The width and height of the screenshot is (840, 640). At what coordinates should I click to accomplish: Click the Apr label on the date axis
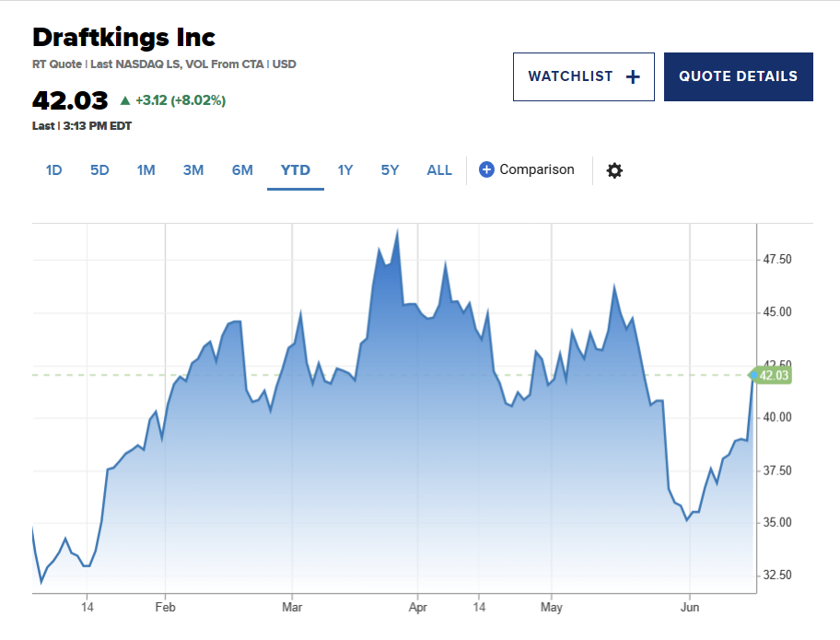tap(418, 608)
